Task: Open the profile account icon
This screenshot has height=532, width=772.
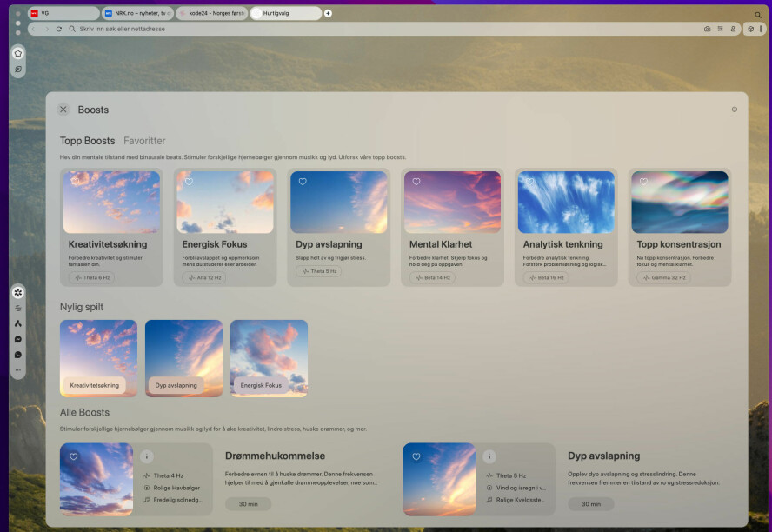Action: tap(733, 29)
